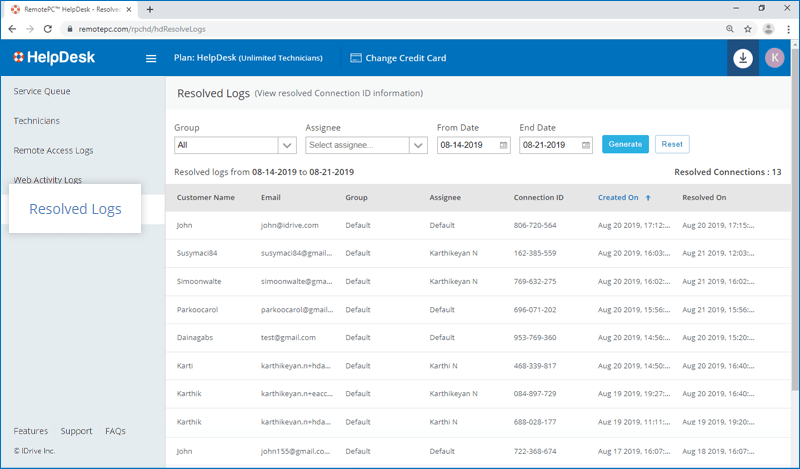This screenshot has width=800, height=469.
Task: Click email test@gmail.com
Action: pyautogui.click(x=288, y=338)
